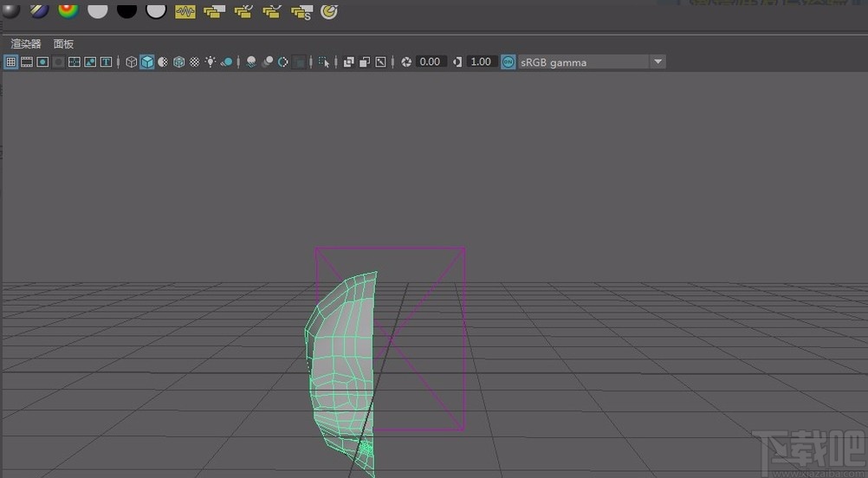Open the 渲染器 menu

pos(26,43)
